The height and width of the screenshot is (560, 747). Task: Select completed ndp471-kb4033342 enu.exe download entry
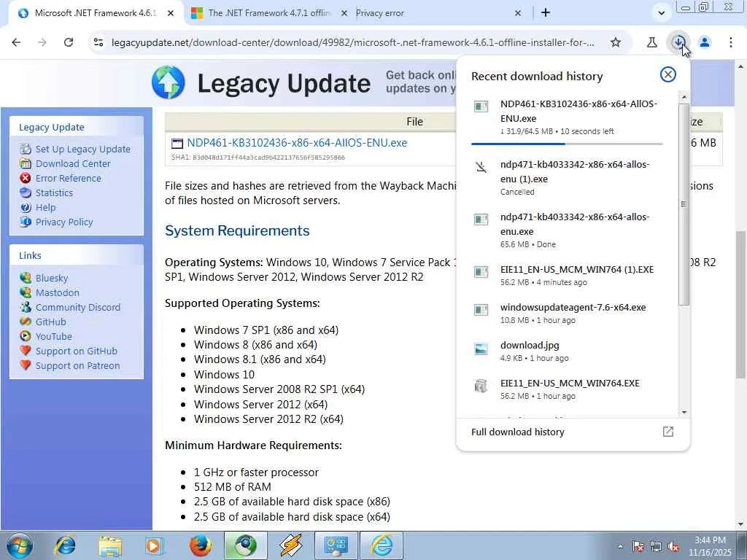point(567,230)
